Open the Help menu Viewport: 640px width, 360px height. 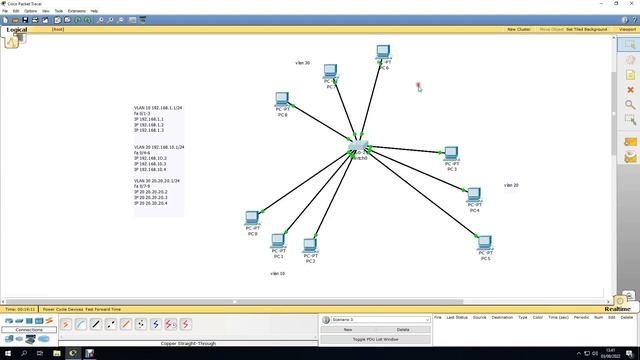[94, 11]
